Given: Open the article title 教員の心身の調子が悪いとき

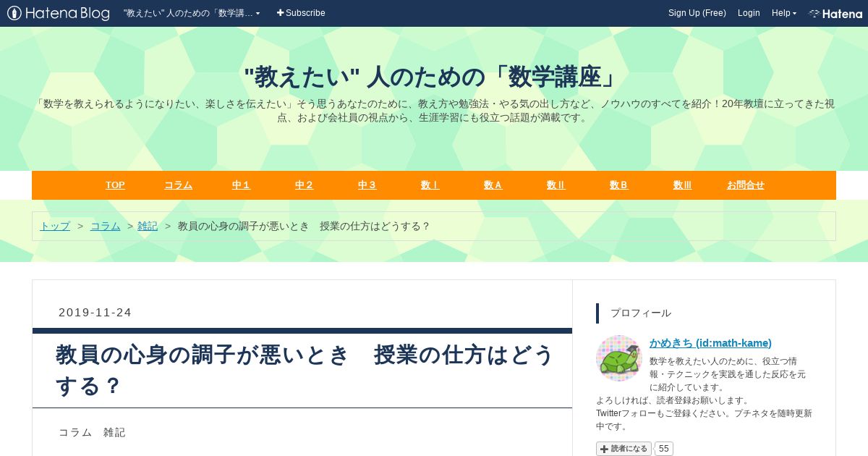Looking at the screenshot, I should click(305, 370).
